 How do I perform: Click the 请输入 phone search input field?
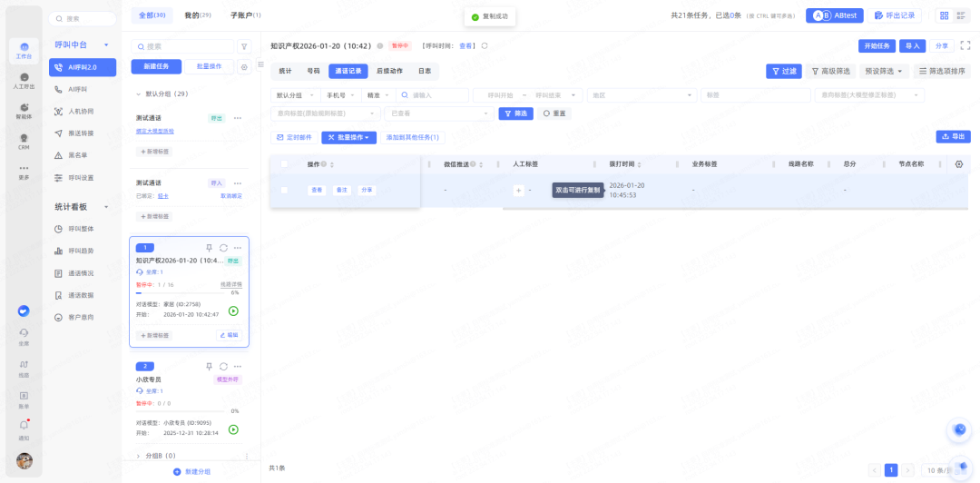pos(434,94)
